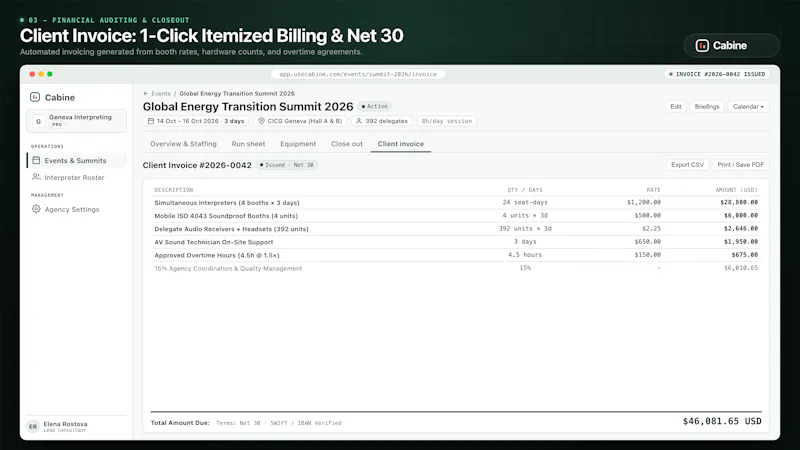This screenshot has width=800, height=450.
Task: Click the $6,010.65 amount
Action: 741,268
